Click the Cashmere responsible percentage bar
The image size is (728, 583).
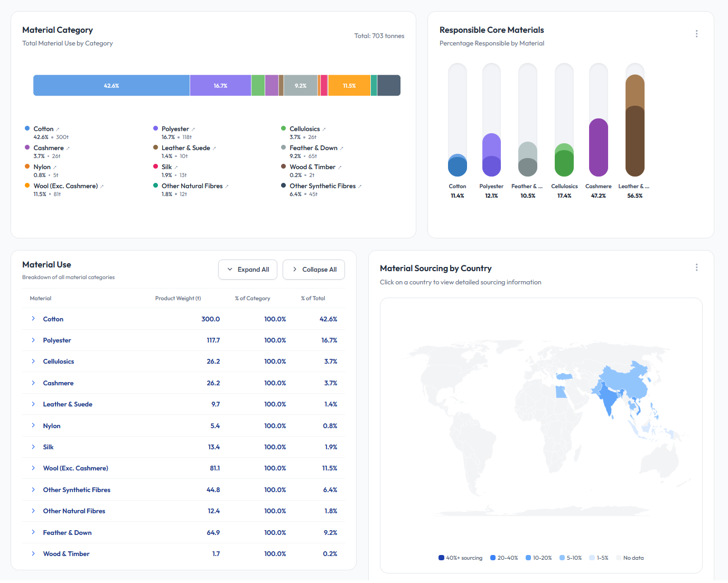[x=598, y=147]
